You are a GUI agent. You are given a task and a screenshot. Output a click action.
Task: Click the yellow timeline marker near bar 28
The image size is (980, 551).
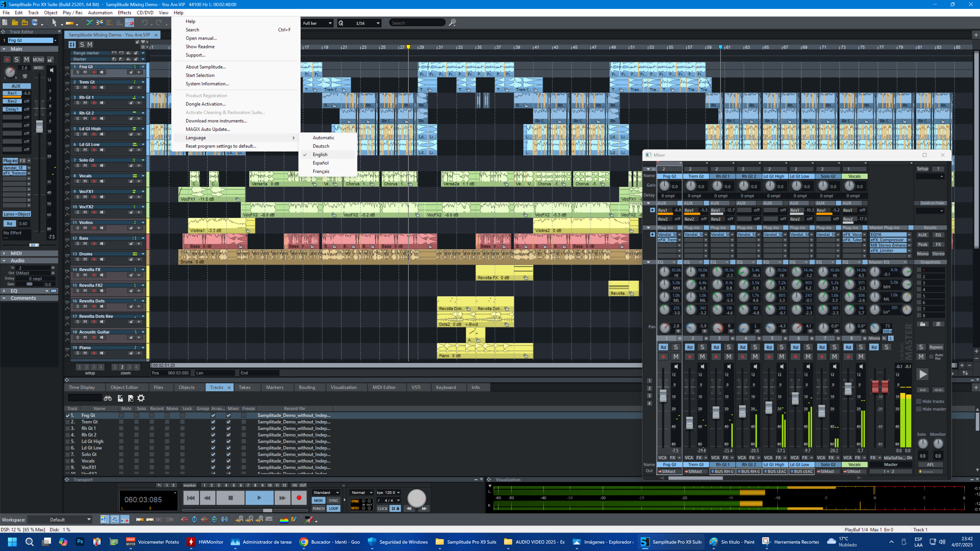click(408, 47)
